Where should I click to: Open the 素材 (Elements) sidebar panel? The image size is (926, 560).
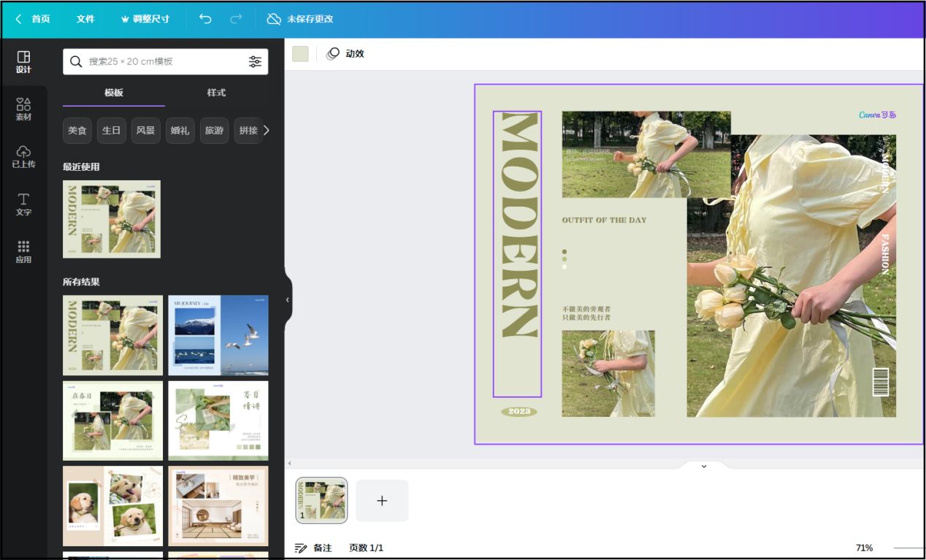coord(23,109)
